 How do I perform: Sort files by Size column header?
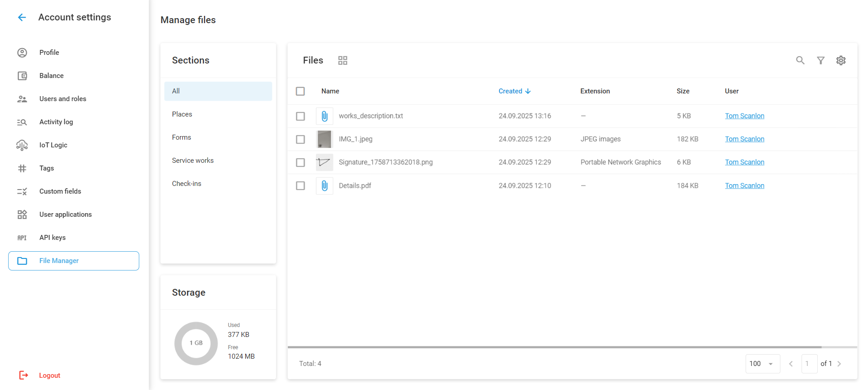point(683,91)
